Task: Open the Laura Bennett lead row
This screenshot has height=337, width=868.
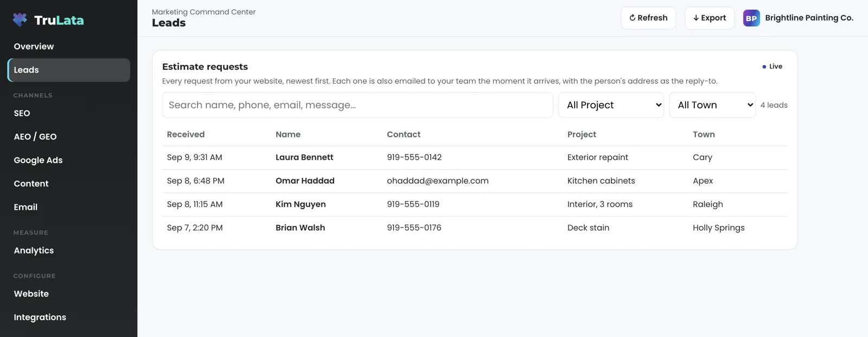Action: (x=475, y=158)
